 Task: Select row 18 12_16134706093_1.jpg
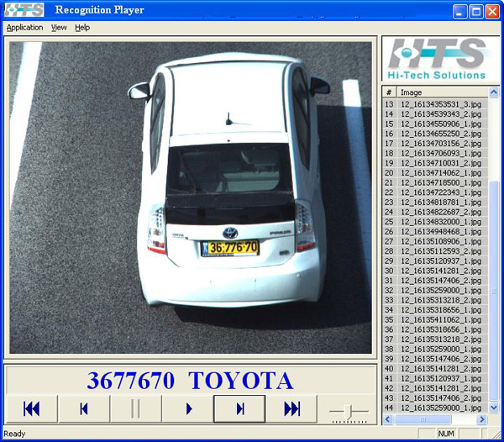(435, 153)
